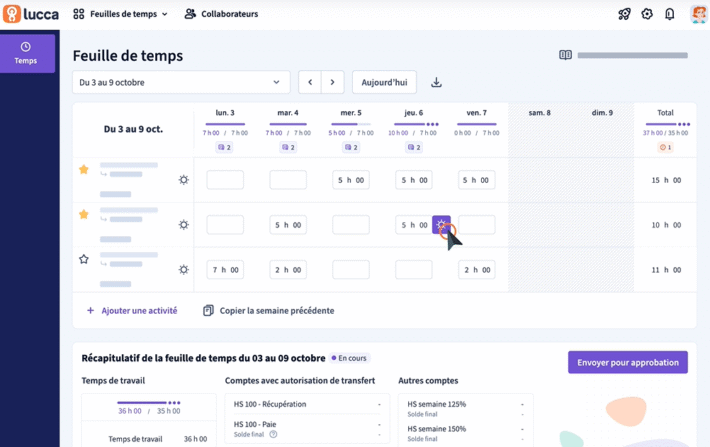710x447 pixels.
Task: Open the book guide icon
Action: tap(565, 56)
